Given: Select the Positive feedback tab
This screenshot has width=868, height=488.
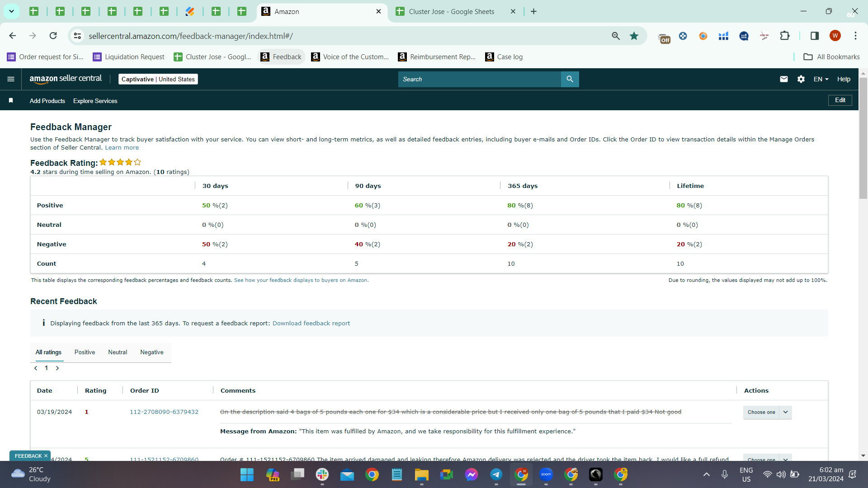Looking at the screenshot, I should (85, 352).
